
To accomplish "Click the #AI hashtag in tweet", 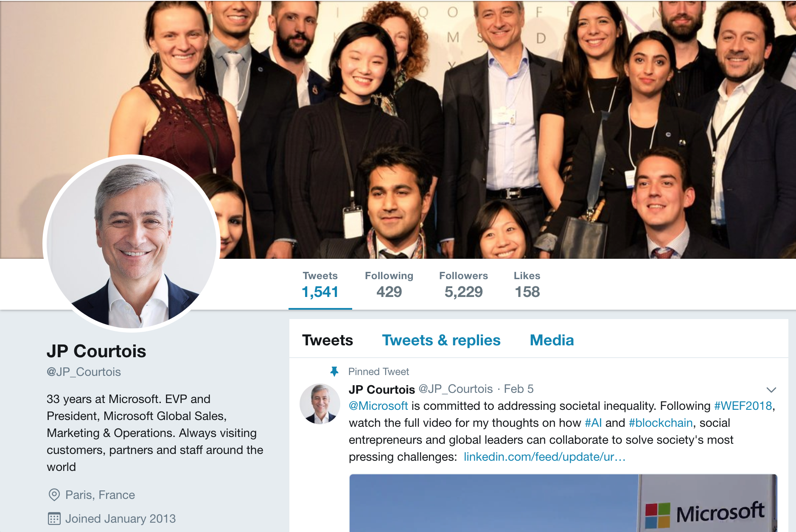I will tap(593, 423).
